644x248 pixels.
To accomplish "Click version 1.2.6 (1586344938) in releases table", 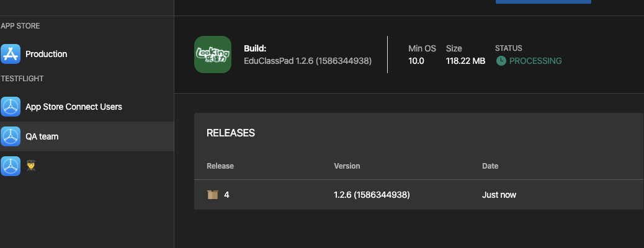I will tap(372, 195).
